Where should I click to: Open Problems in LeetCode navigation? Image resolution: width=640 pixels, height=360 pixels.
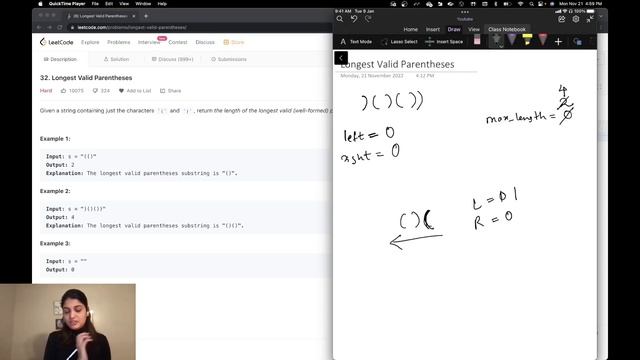tap(119, 42)
